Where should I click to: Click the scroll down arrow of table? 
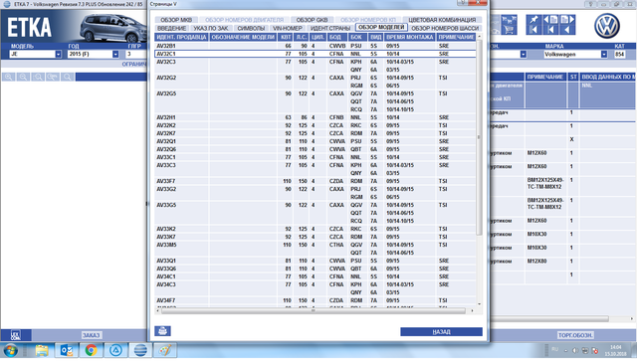tap(479, 304)
